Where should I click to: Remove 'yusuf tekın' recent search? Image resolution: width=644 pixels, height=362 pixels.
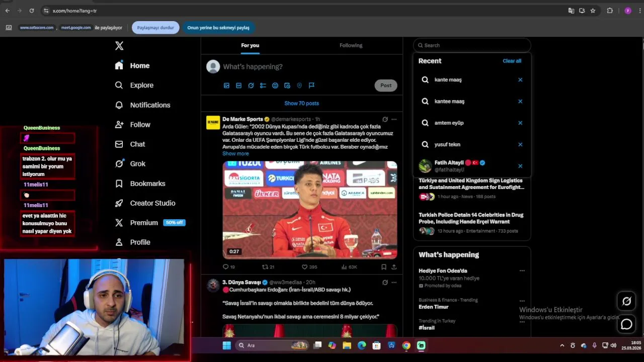[520, 144]
